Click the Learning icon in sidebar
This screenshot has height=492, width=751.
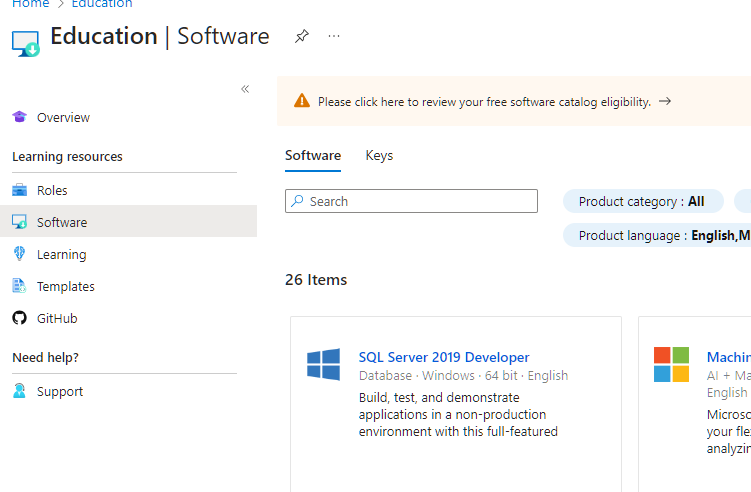tap(19, 254)
